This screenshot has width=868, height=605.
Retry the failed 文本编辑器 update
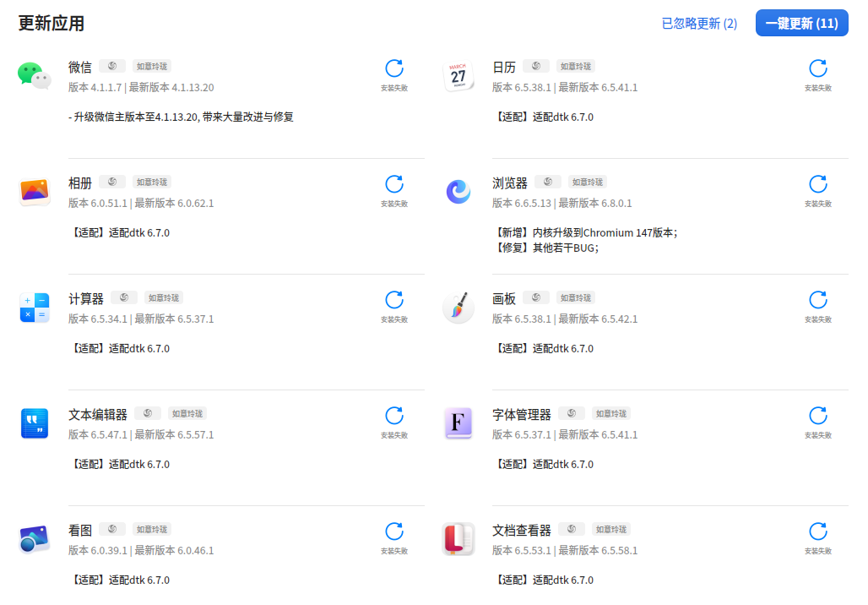(x=394, y=416)
